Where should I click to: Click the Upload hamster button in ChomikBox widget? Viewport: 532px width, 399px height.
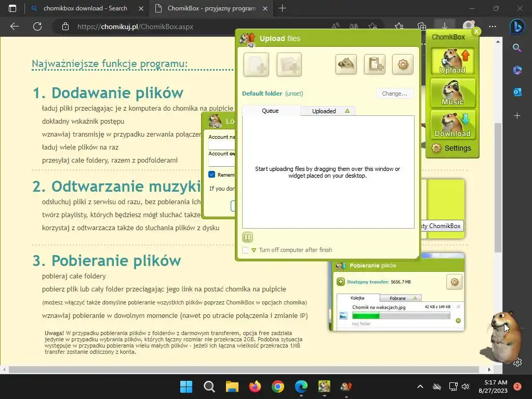(453, 61)
